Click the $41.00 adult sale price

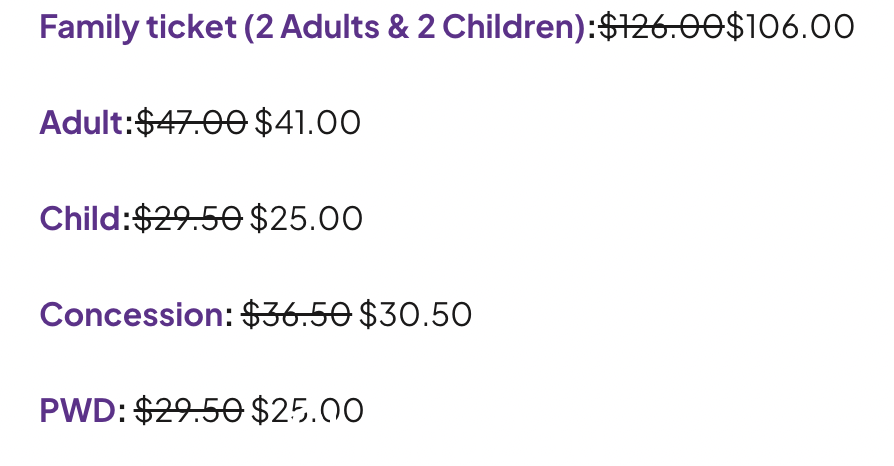tap(307, 122)
